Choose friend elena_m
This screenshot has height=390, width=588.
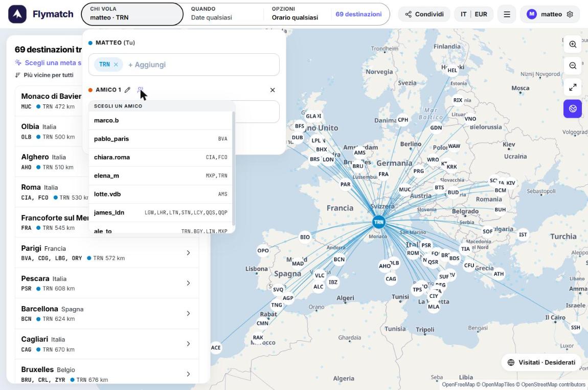[x=161, y=176]
